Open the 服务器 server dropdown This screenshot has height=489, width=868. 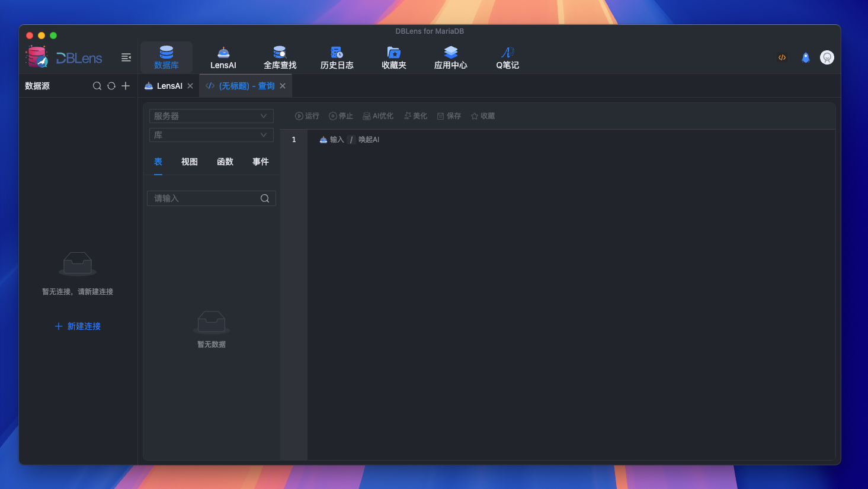212,116
